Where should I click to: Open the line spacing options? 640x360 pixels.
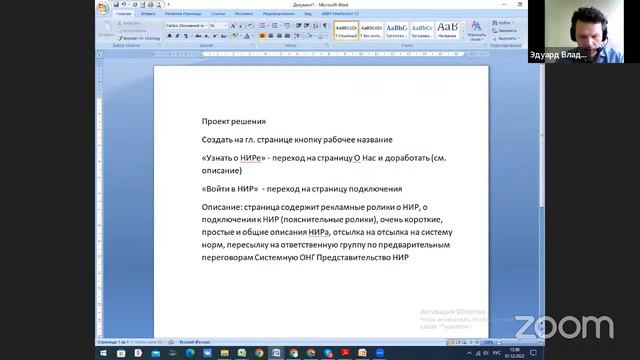coord(297,36)
